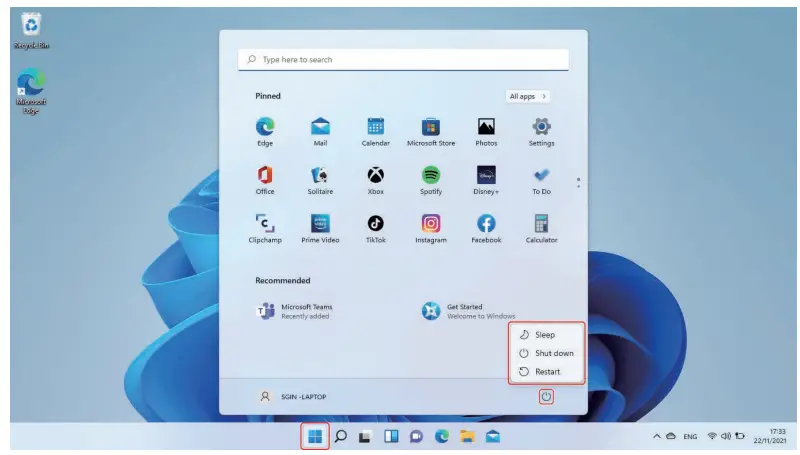This screenshot has width=800, height=455.
Task: Open the Mail app in Pinned
Action: [320, 132]
